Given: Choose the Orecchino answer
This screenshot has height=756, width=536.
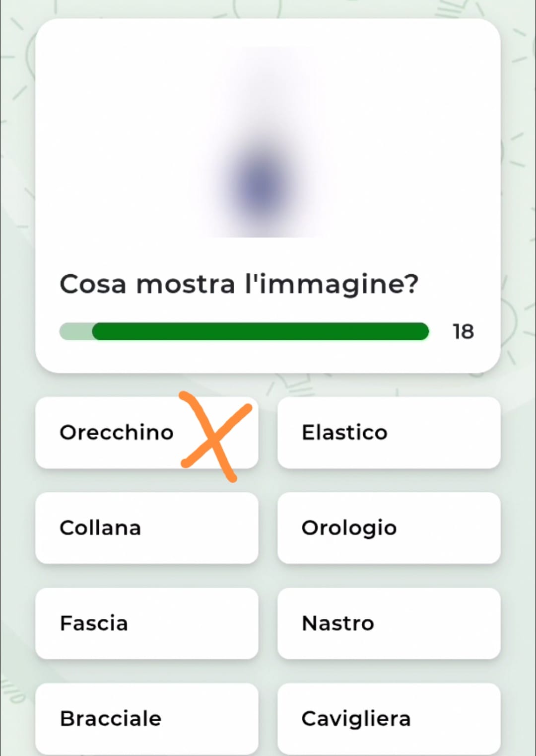Looking at the screenshot, I should (x=117, y=433).
